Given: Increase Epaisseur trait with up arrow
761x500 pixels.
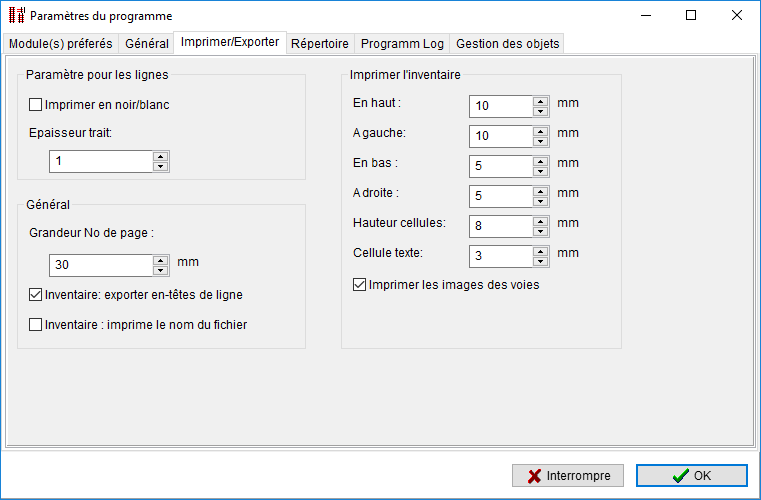Looking at the screenshot, I should 161,157.
